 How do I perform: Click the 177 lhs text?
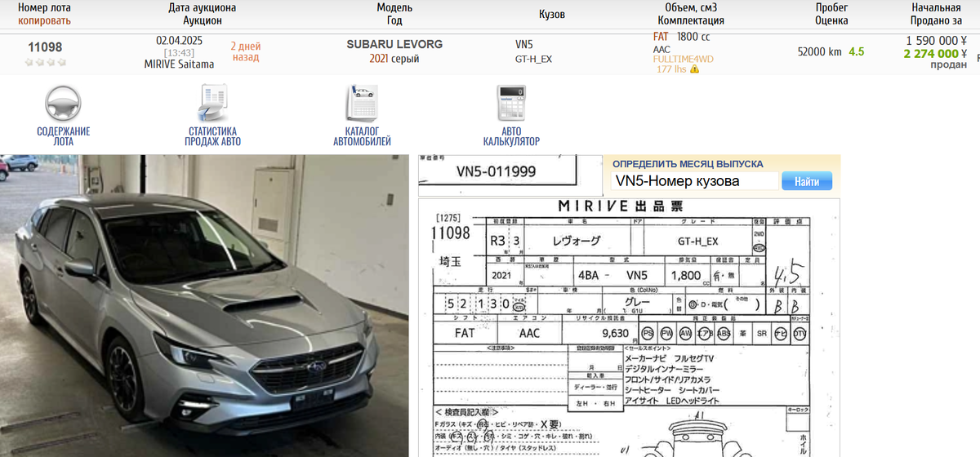tap(671, 69)
